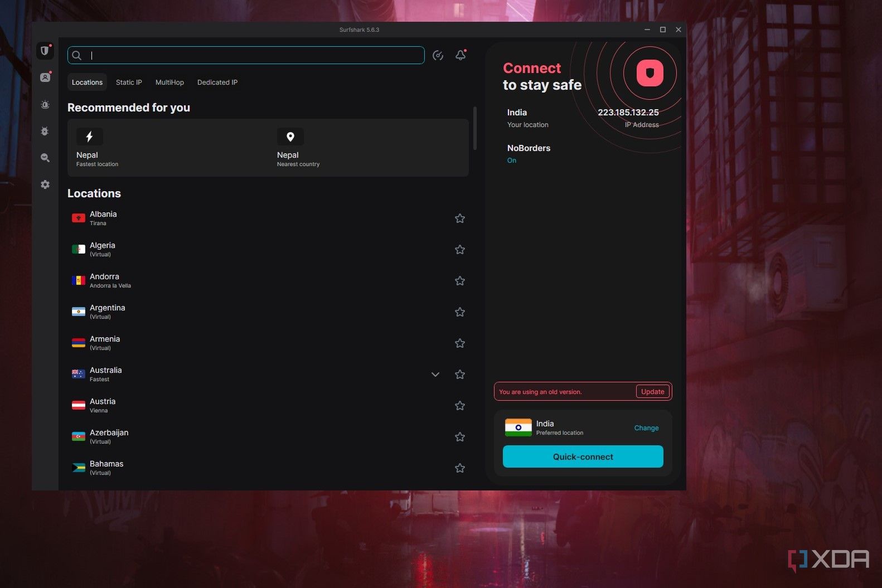Favorite Azerbaijan with the star
Image resolution: width=882 pixels, height=588 pixels.
coord(460,437)
